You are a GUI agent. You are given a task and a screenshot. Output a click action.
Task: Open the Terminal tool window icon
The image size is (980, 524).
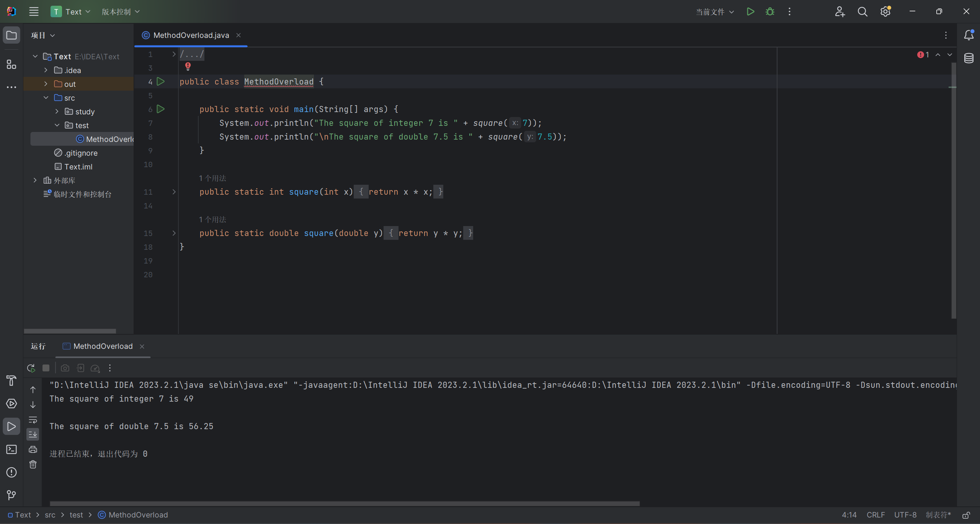(11, 449)
